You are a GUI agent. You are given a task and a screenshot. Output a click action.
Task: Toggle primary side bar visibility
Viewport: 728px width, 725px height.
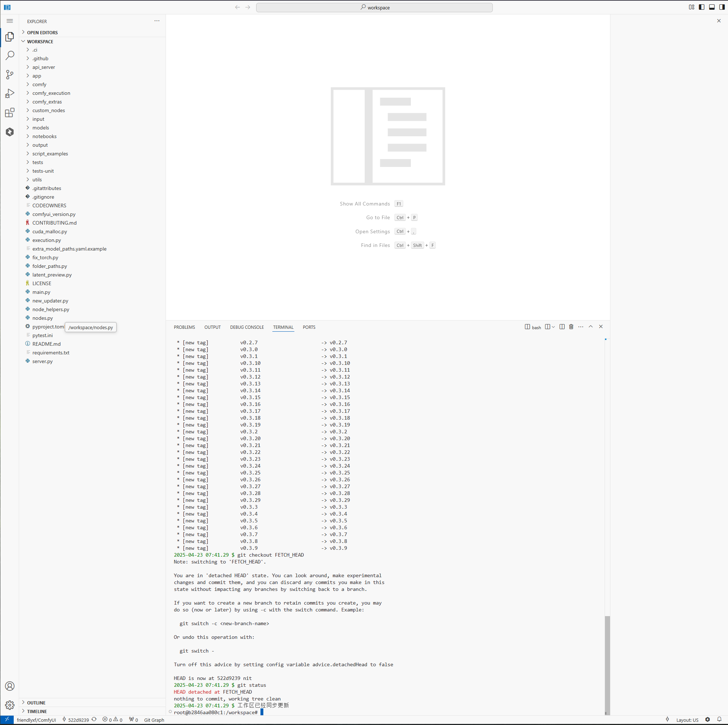(x=702, y=7)
